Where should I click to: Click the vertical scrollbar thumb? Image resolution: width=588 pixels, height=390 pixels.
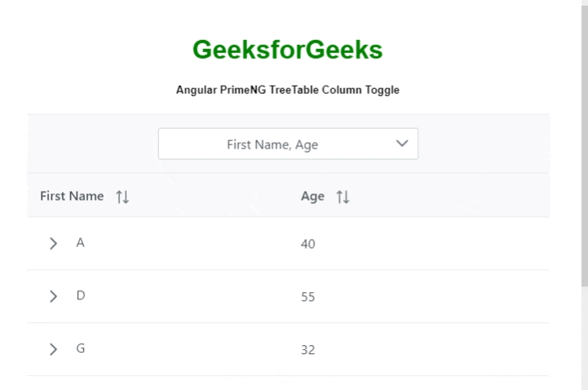(584, 147)
